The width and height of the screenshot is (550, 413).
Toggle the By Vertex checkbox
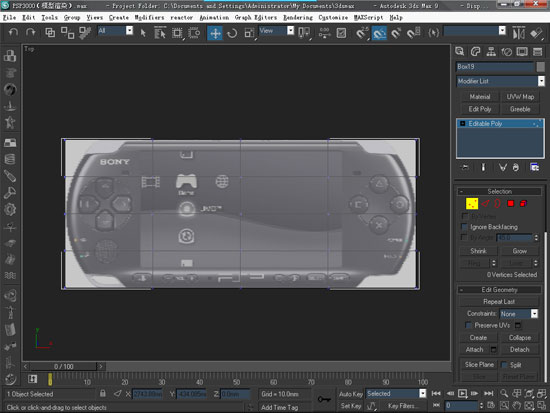(x=464, y=216)
